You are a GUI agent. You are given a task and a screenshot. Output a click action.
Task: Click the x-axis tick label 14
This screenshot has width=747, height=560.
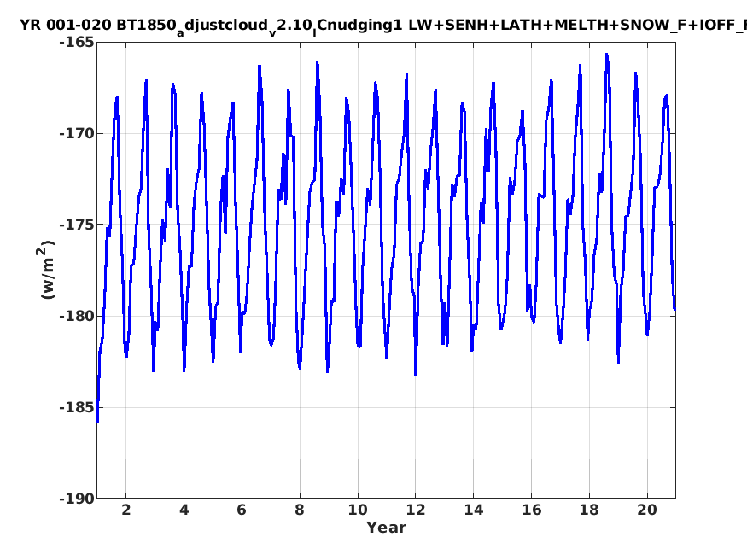474,510
